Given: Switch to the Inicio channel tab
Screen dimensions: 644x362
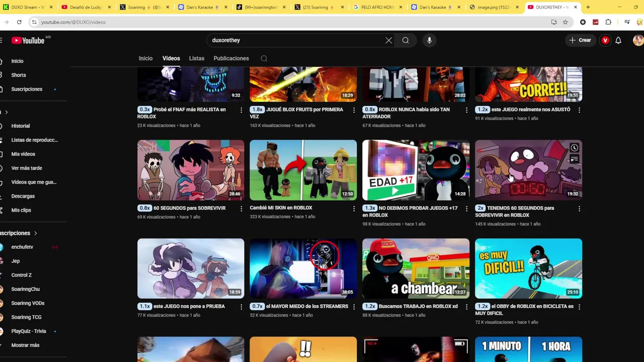Looking at the screenshot, I should (145, 58).
